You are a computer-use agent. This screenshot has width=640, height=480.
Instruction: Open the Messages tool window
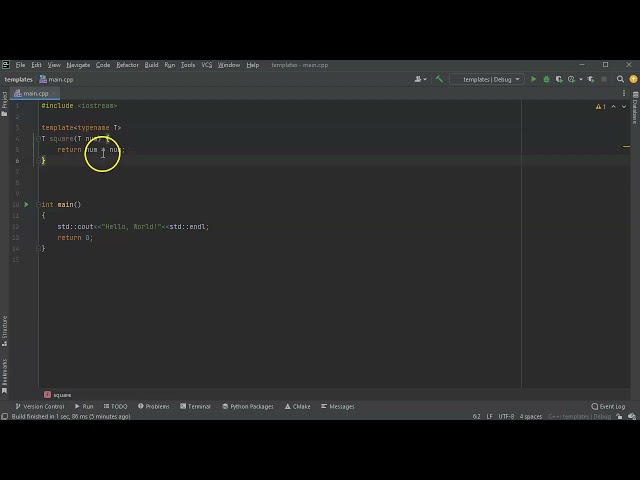(338, 407)
